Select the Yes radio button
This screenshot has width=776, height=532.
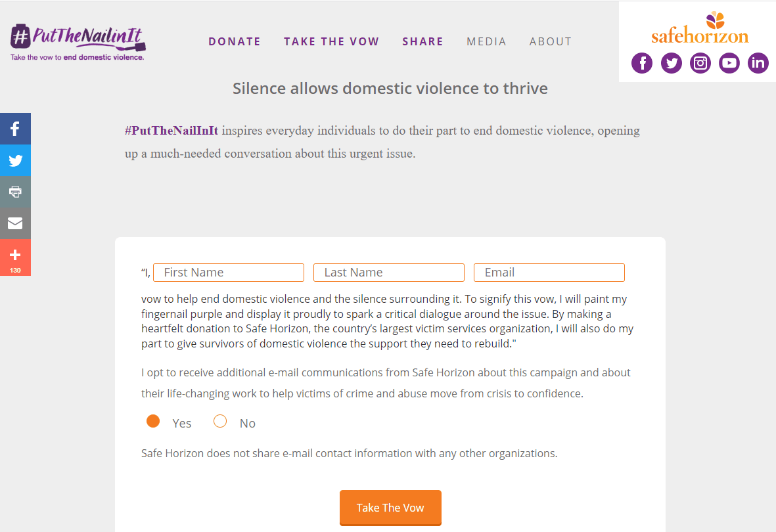pyautogui.click(x=153, y=421)
